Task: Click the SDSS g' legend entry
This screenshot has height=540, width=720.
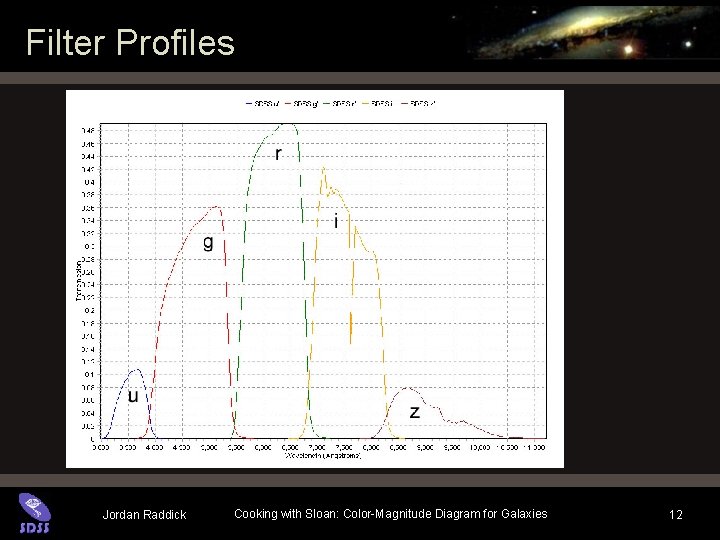Action: (302, 104)
